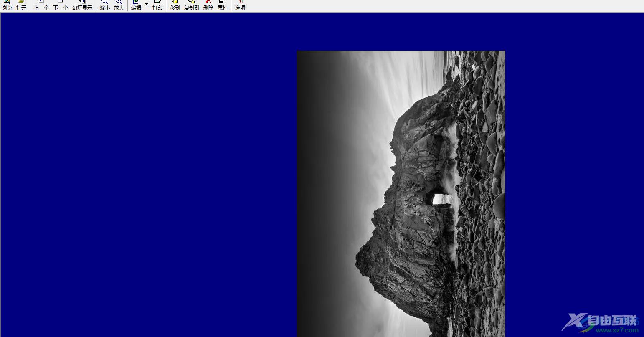The height and width of the screenshot is (337, 644).
Task: Click 移到 (Move to) button
Action: click(175, 5)
